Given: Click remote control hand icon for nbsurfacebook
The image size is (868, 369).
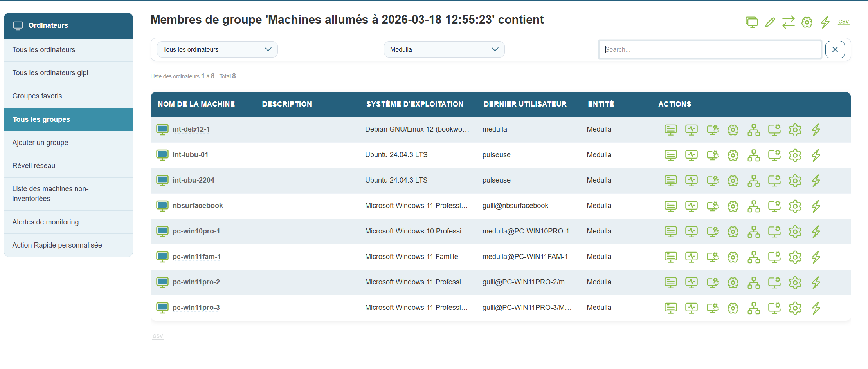Looking at the screenshot, I should [x=712, y=206].
